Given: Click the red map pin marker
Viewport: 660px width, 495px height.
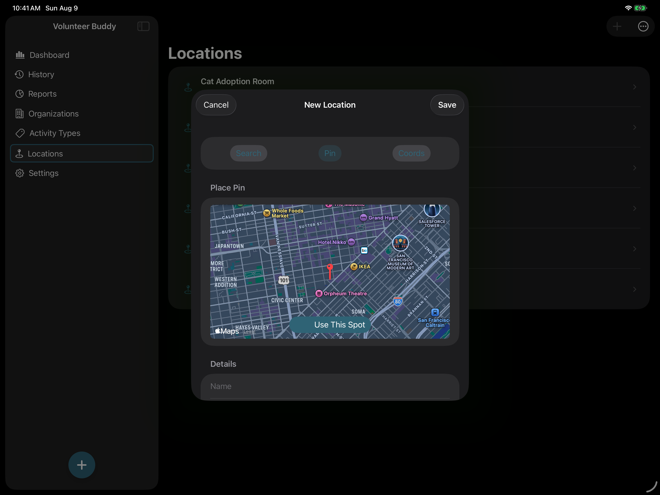Looking at the screenshot, I should coord(330,271).
